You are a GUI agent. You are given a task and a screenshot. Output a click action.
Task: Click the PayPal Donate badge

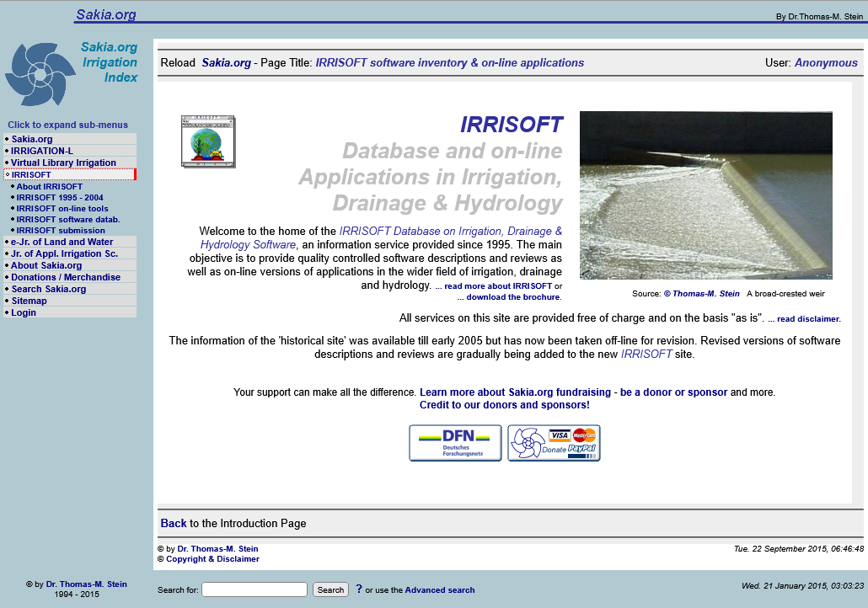(554, 443)
